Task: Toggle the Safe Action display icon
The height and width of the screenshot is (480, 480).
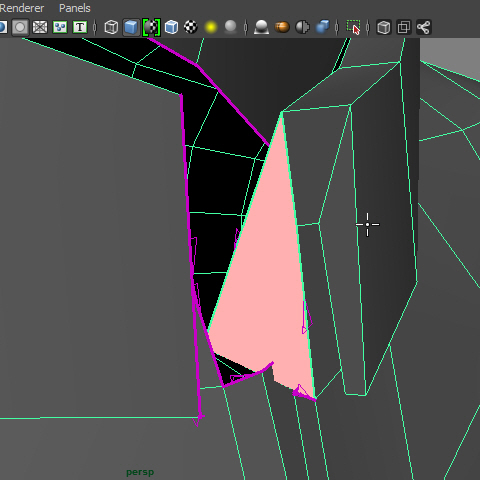Action: click(60, 27)
